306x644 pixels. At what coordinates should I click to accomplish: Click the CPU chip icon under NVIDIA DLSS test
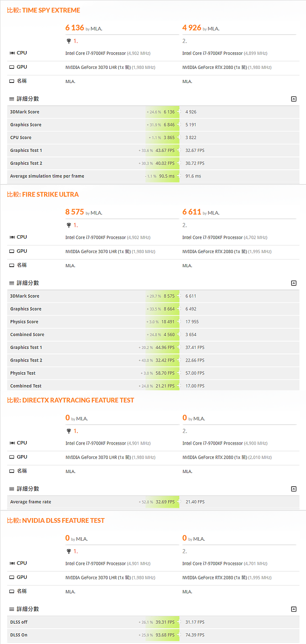coord(12,564)
